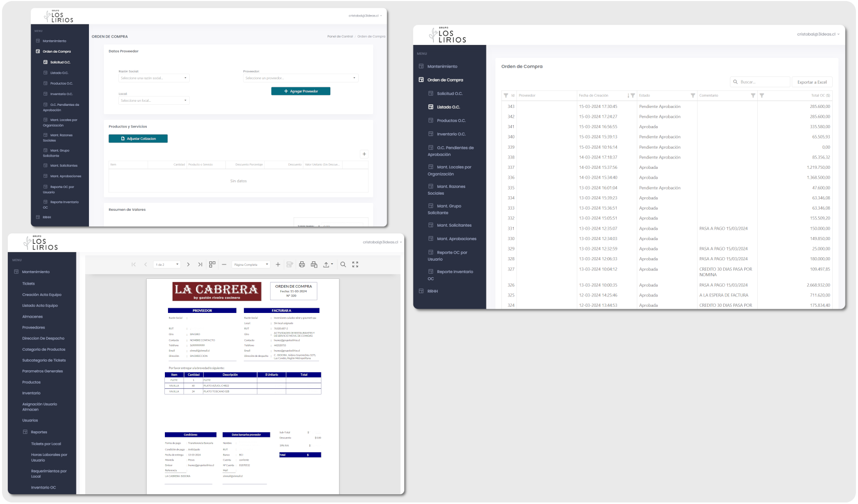Click Exportar a Excel button
Image resolution: width=858 pixels, height=504 pixels.
pos(811,82)
